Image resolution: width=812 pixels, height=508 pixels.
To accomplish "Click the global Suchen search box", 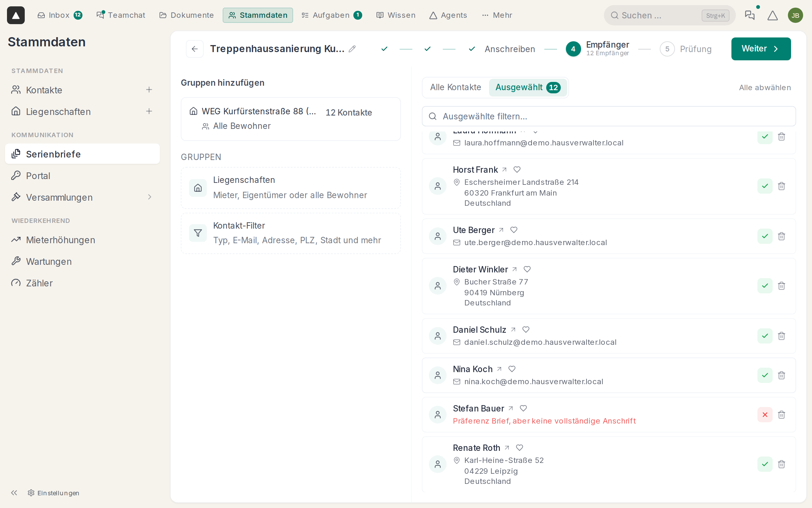I will [669, 15].
